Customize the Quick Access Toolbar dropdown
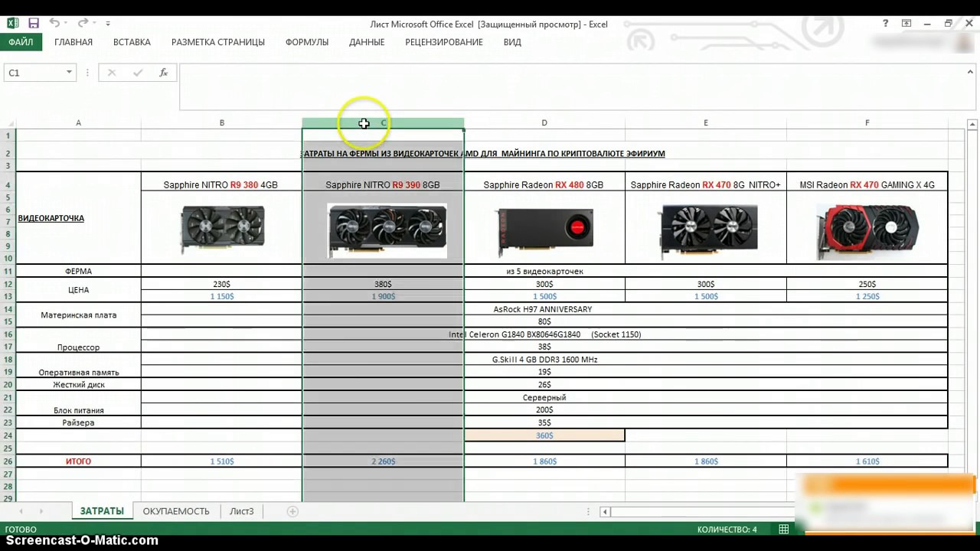Screen dimensions: 980x551 click(x=108, y=24)
